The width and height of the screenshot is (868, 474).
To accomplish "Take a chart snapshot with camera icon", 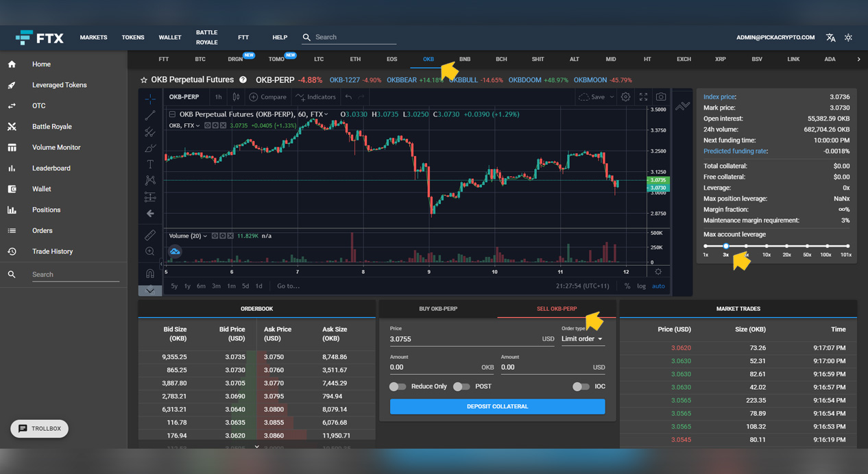I will coord(660,97).
